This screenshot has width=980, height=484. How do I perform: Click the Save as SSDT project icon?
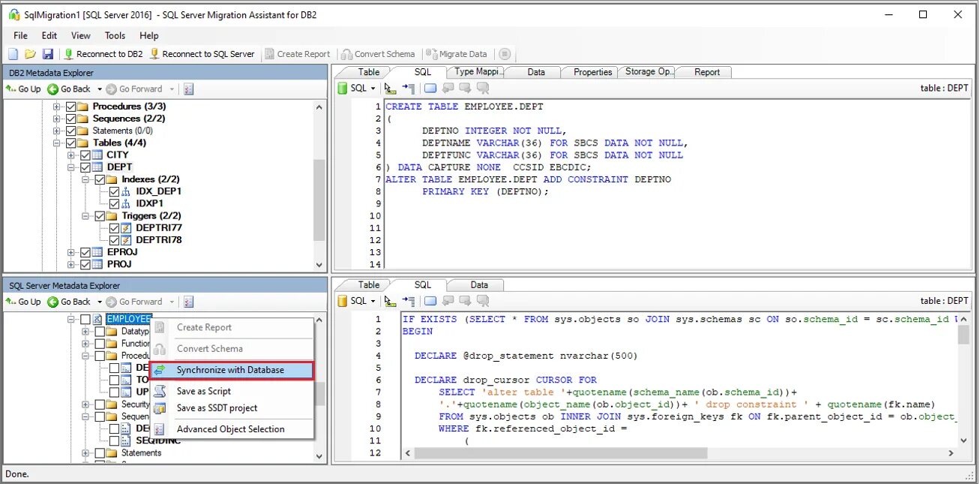160,408
